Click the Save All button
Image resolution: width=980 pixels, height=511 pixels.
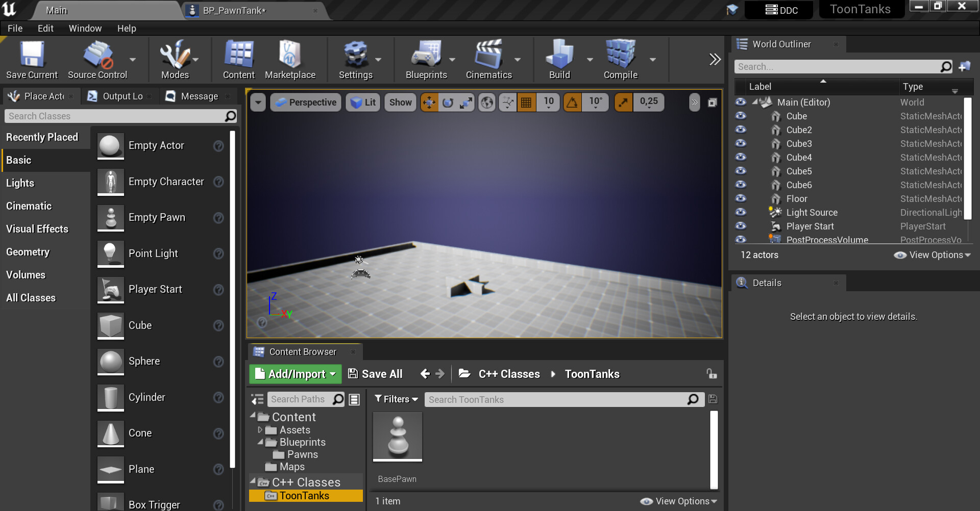375,374
